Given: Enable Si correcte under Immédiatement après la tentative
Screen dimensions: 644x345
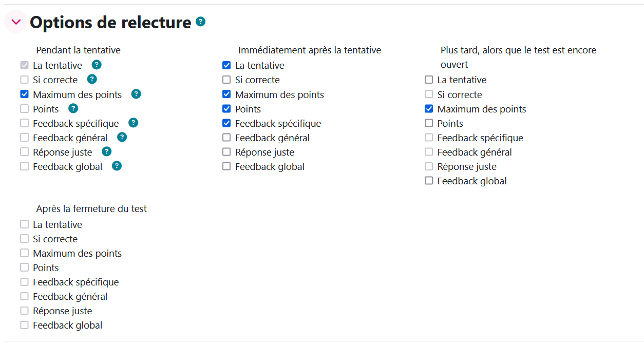Looking at the screenshot, I should [226, 80].
